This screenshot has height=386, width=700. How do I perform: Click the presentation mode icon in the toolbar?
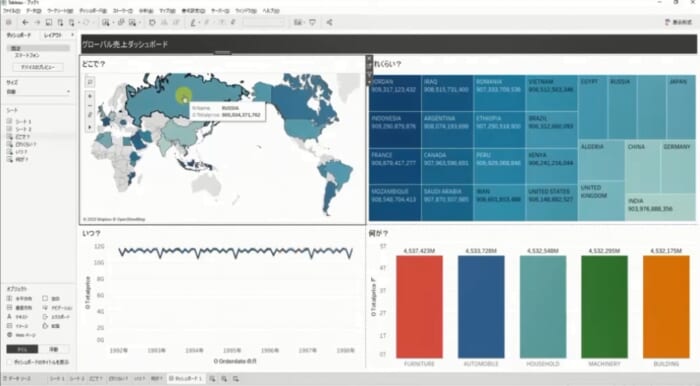(x=312, y=22)
